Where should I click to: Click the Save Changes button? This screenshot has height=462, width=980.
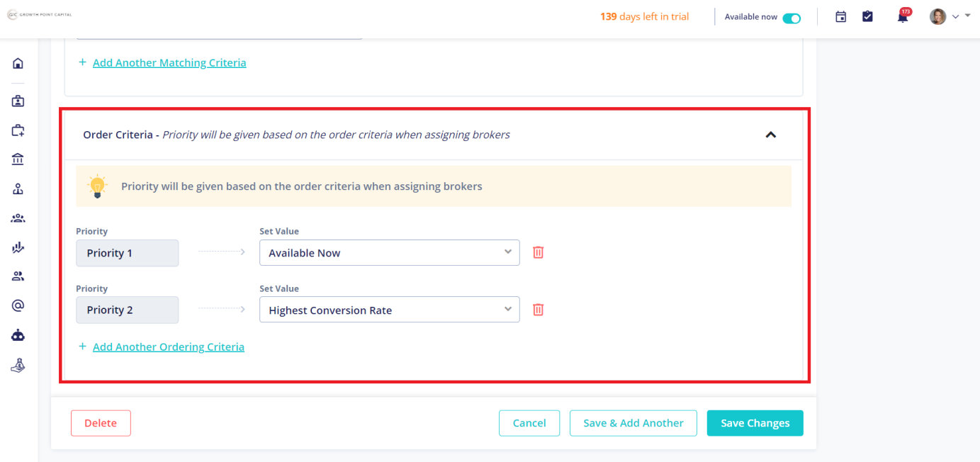point(755,423)
